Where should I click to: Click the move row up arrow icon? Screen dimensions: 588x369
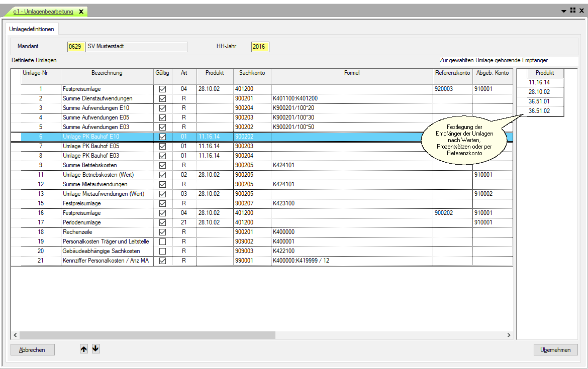coord(84,349)
